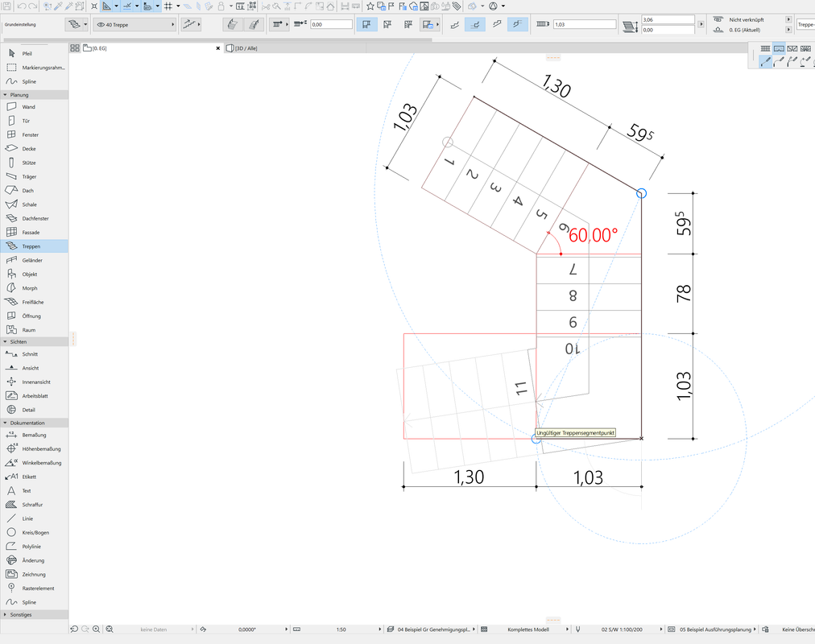This screenshot has width=815, height=644.
Task: Toggle the rightmost highlighted stair offset button
Action: pos(517,24)
